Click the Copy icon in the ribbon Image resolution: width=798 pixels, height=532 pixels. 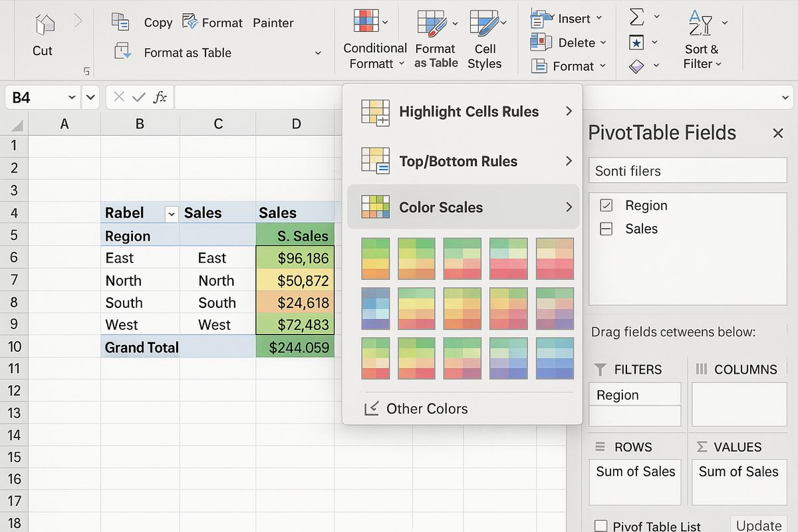point(120,22)
